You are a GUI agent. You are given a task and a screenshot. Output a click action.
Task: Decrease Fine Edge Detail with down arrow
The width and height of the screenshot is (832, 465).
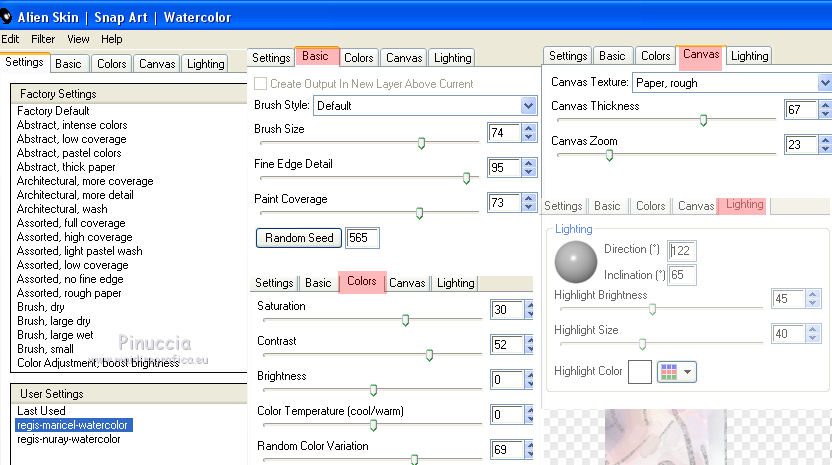tap(528, 173)
